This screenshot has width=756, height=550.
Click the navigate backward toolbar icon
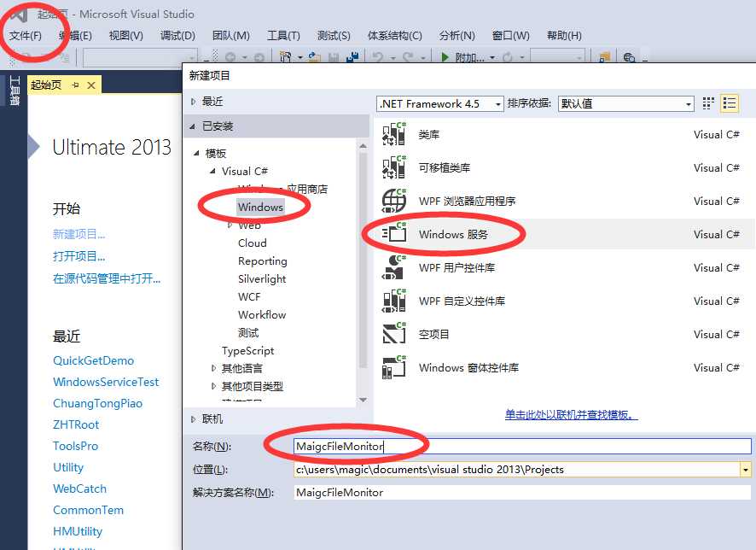[230, 57]
